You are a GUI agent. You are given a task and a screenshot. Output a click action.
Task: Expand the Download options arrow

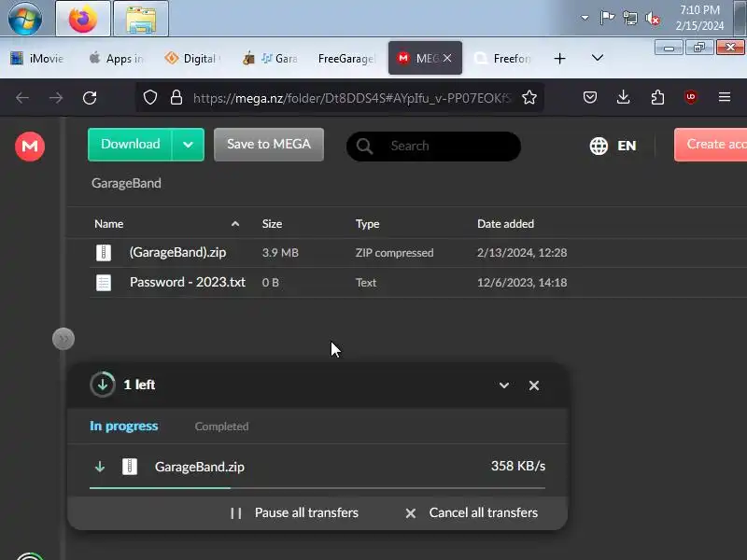(189, 145)
